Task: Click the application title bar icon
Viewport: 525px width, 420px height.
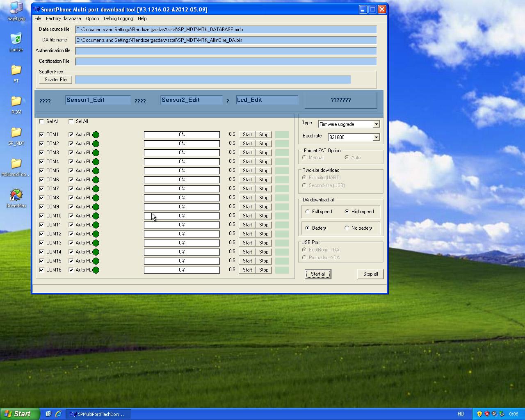Action: coord(37,9)
